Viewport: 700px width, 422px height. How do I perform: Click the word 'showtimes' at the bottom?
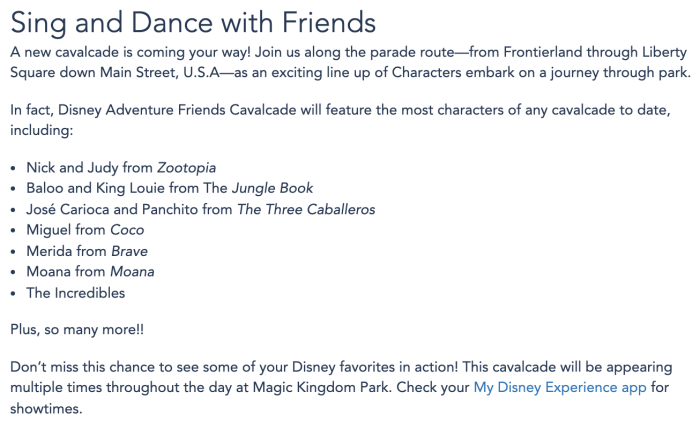(46, 408)
